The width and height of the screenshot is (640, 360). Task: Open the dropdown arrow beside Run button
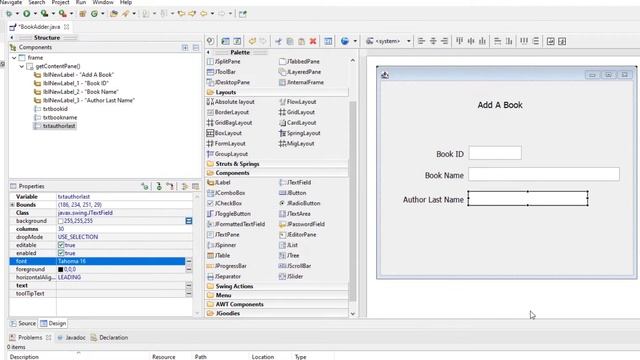[35, 14]
